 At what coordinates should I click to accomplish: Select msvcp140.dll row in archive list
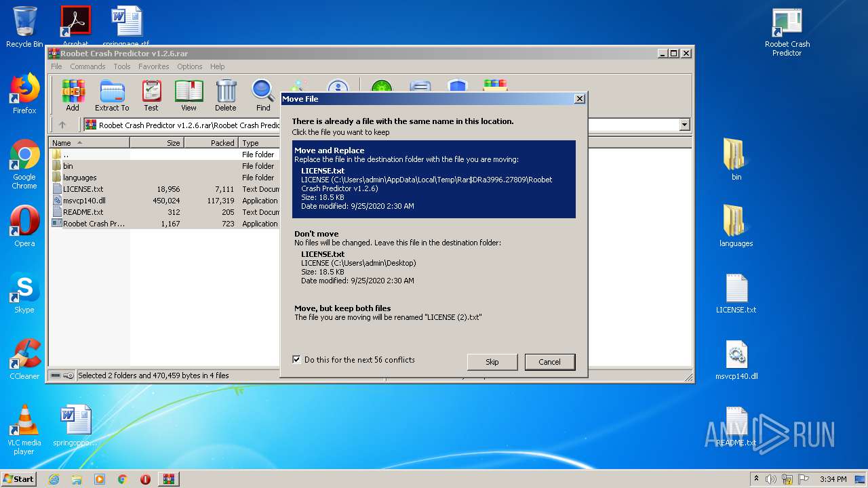pyautogui.click(x=165, y=201)
